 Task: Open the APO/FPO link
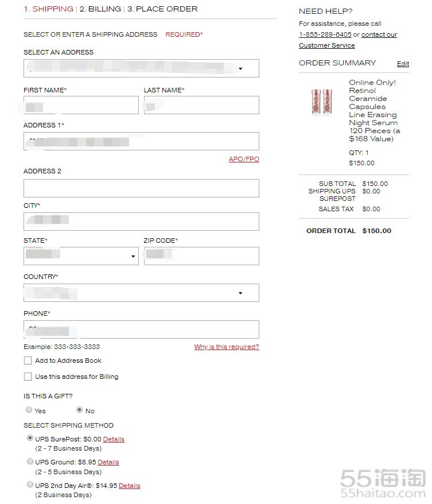(244, 159)
